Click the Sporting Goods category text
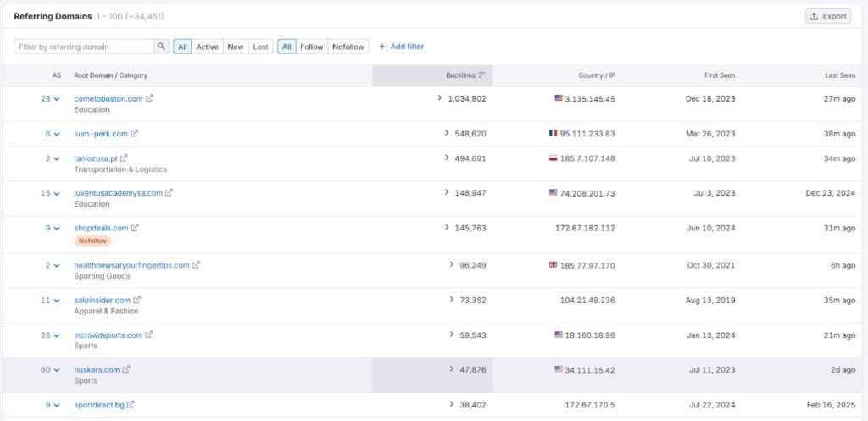This screenshot has width=868, height=421. tap(102, 276)
